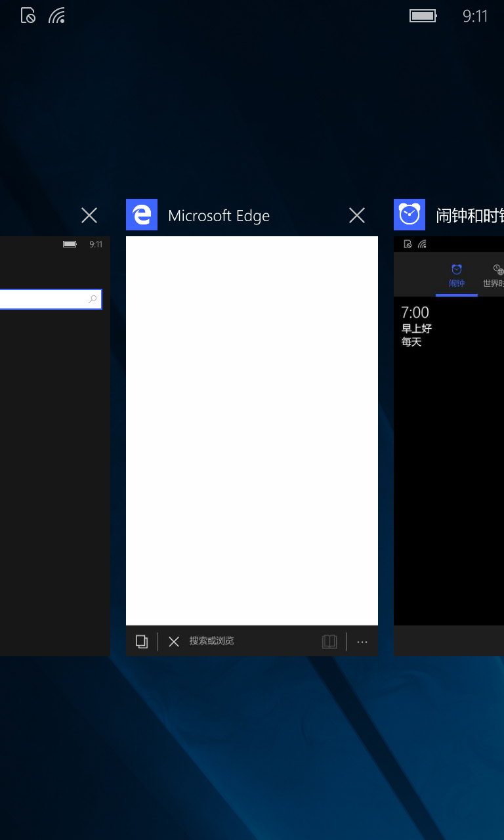The width and height of the screenshot is (504, 840).
Task: Click the 闹钟和时钟 app title
Action: [x=470, y=216]
